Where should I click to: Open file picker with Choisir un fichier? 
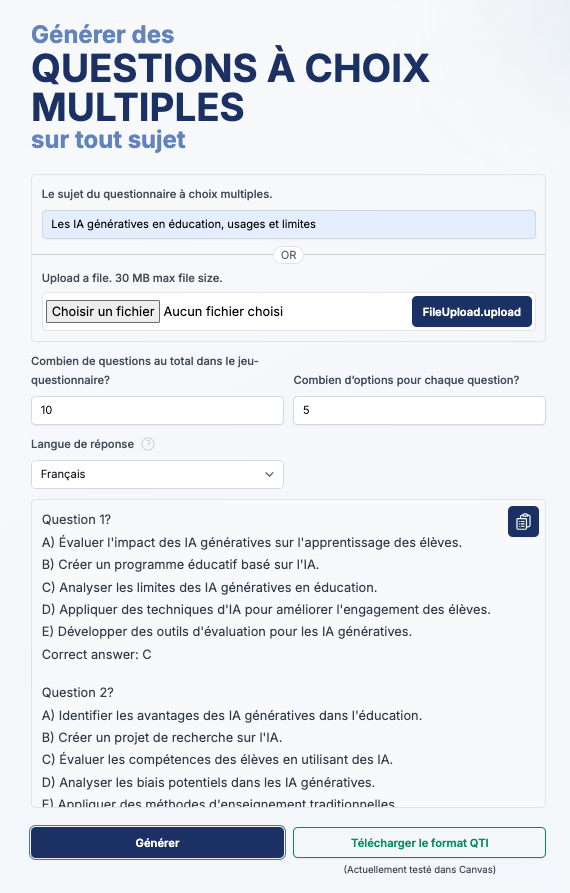pos(103,312)
